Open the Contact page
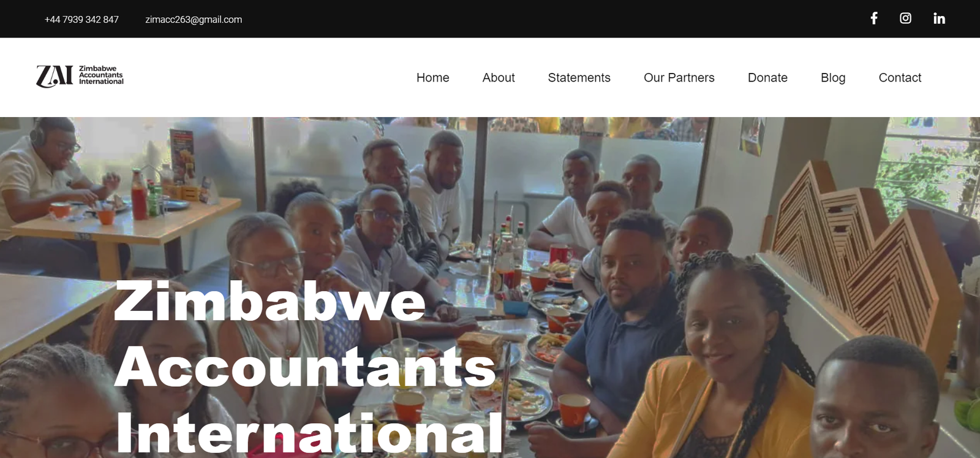This screenshot has height=458, width=980. click(x=900, y=78)
